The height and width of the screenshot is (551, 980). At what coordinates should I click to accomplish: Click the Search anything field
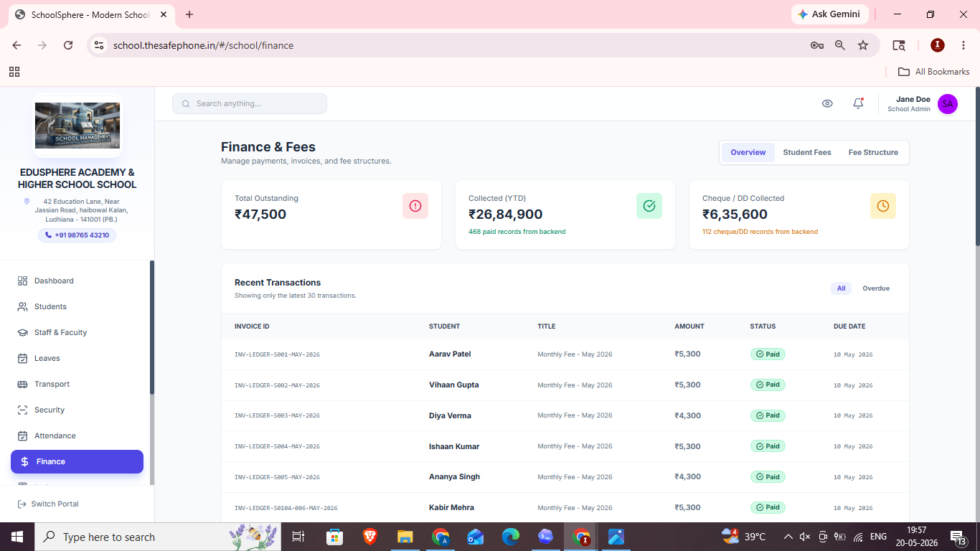250,103
